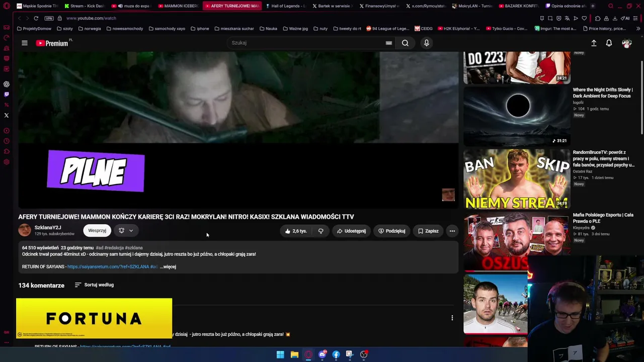The width and height of the screenshot is (644, 362).
Task: Open the mieszkania suchar bookmarks folder
Action: click(233, 29)
